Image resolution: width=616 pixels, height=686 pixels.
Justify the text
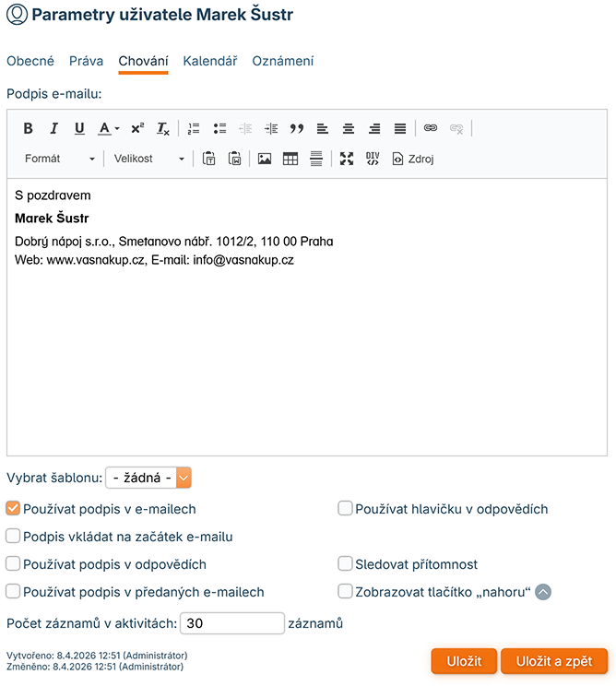tap(400, 129)
